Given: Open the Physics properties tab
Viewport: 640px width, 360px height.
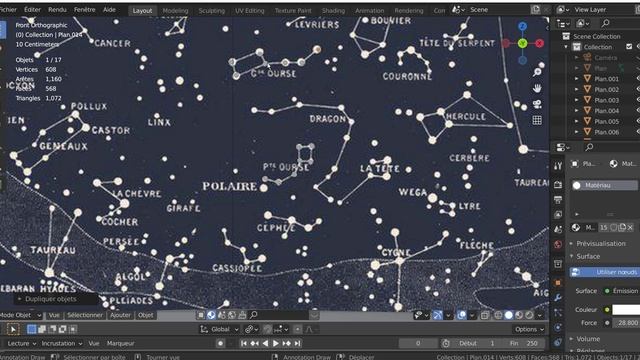Looking at the screenshot, I should click(x=558, y=328).
